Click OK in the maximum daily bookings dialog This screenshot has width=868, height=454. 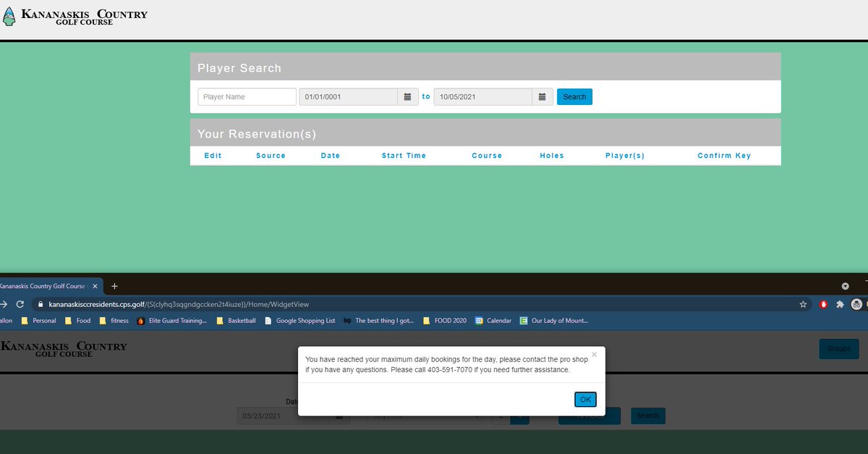pos(585,400)
